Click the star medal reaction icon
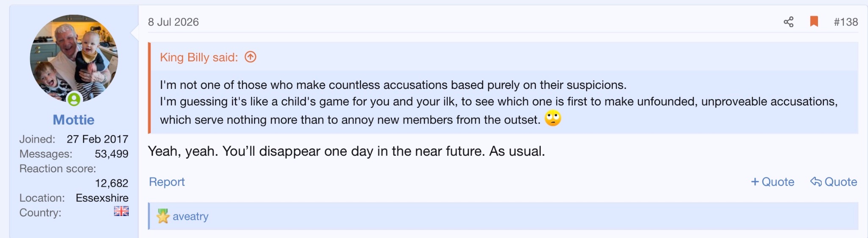 163,216
